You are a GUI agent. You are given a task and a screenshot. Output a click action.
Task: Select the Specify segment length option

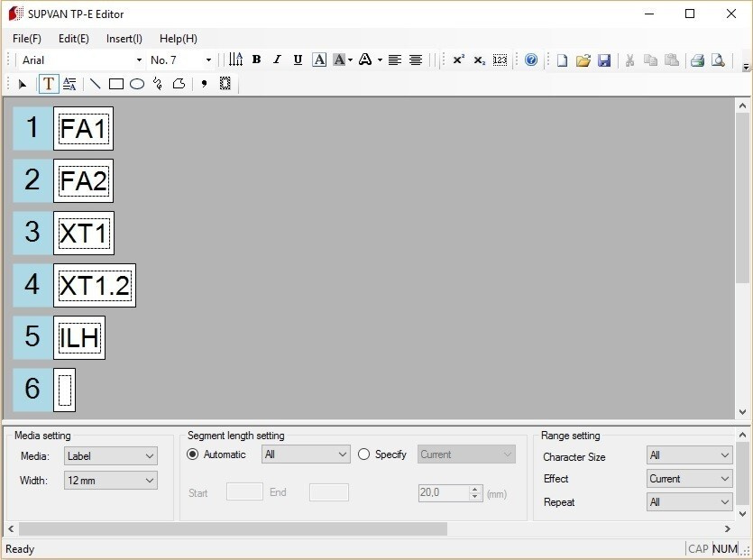(364, 454)
